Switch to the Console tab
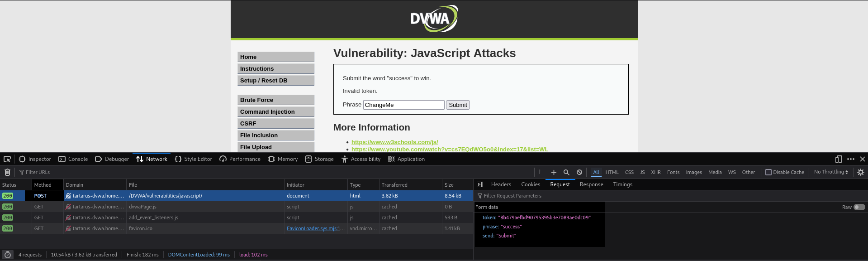 coord(73,159)
